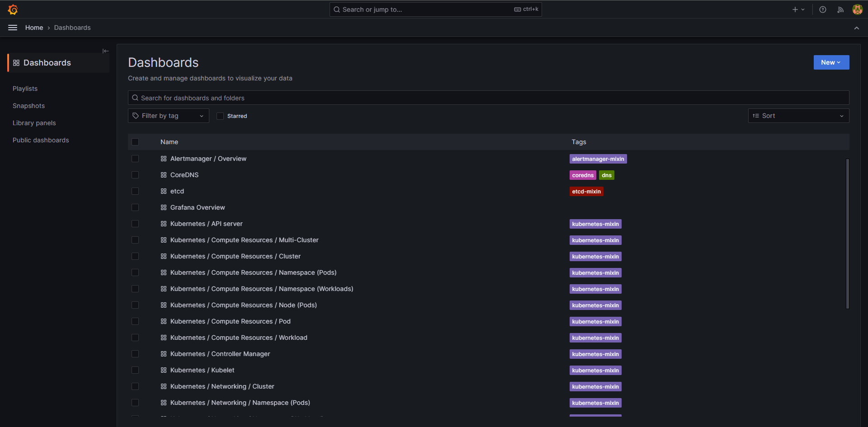Click the Search for dashboards and folders field
The height and width of the screenshot is (427, 868).
tap(488, 98)
